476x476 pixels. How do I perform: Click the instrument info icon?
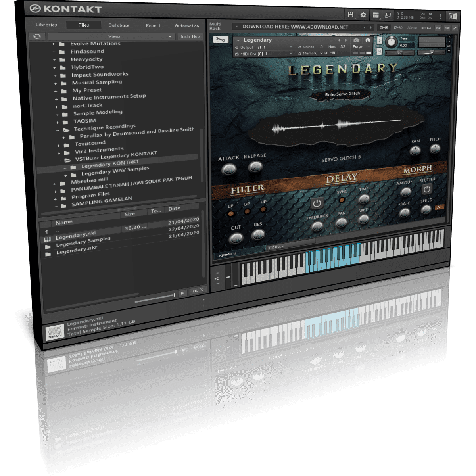(x=368, y=40)
